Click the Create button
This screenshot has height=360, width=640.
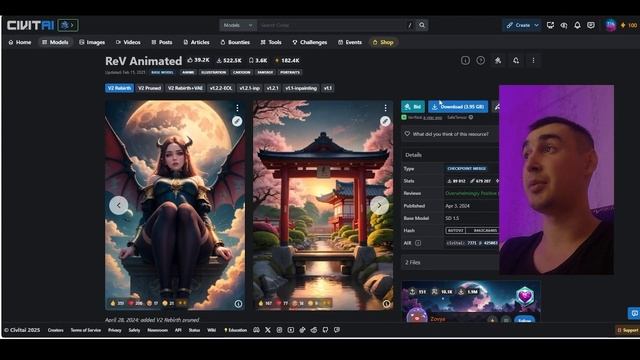[x=518, y=25]
